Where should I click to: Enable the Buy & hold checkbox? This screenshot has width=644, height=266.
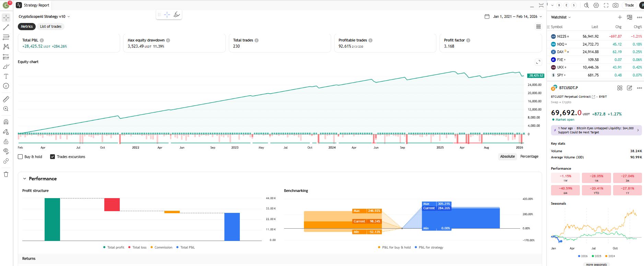(x=20, y=157)
